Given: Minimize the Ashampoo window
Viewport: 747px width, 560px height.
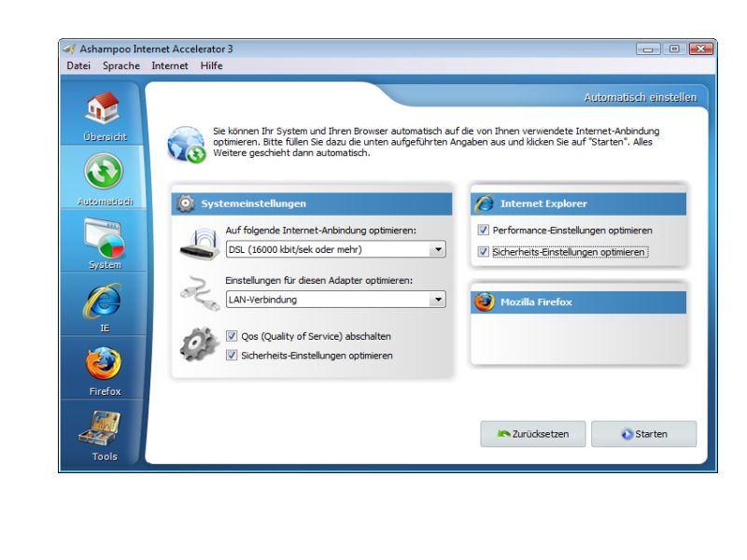Looking at the screenshot, I should [648, 49].
